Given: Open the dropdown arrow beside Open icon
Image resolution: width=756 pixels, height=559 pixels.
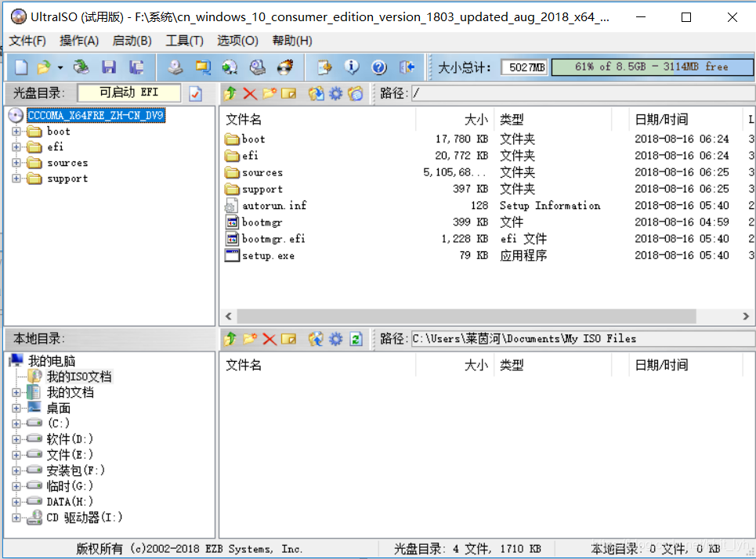Looking at the screenshot, I should point(60,67).
